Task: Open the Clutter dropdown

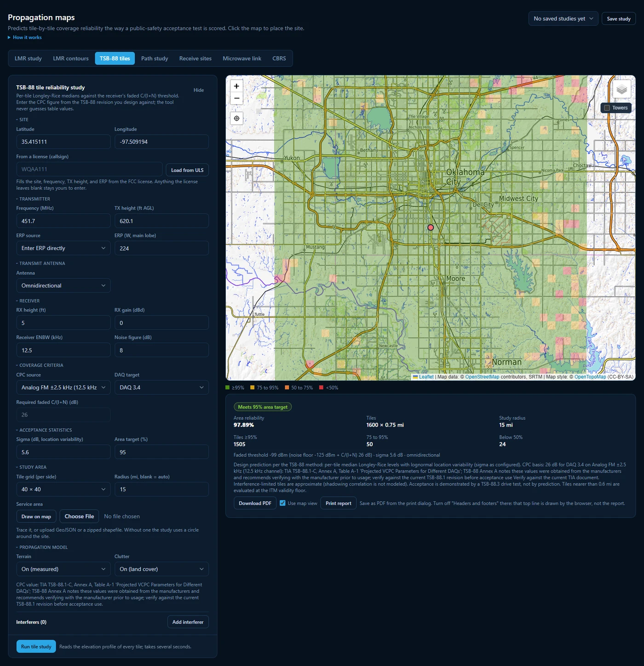Action: click(x=161, y=569)
